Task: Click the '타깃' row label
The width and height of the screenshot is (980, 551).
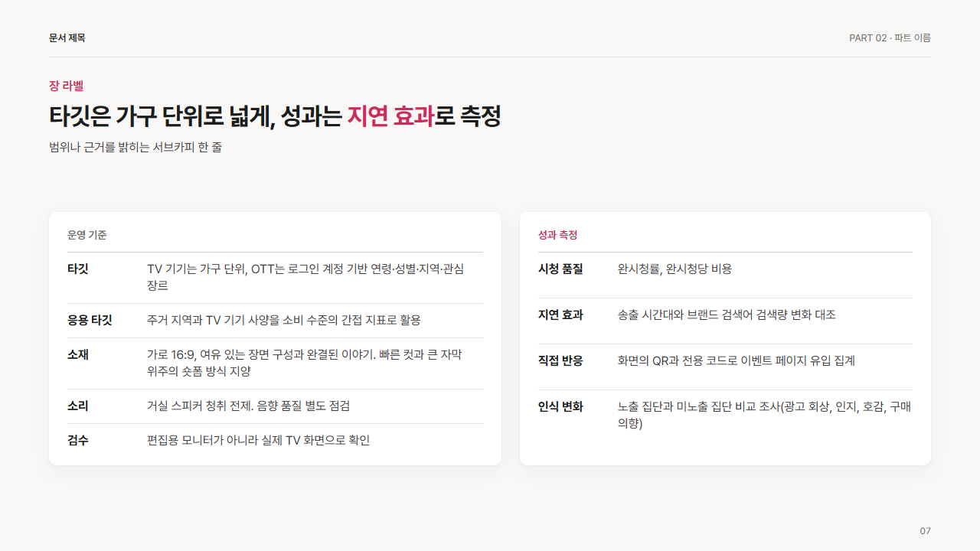Action: pyautogui.click(x=78, y=269)
